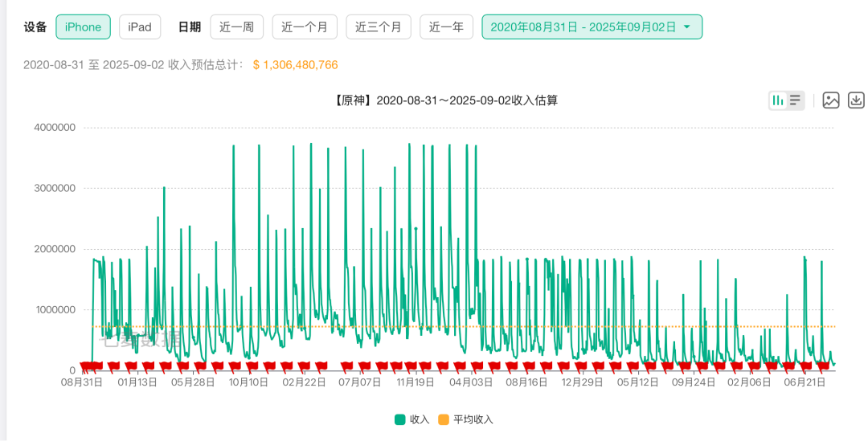Click the 12月29日 x-axis label
The width and height of the screenshot is (868, 441).
[582, 382]
